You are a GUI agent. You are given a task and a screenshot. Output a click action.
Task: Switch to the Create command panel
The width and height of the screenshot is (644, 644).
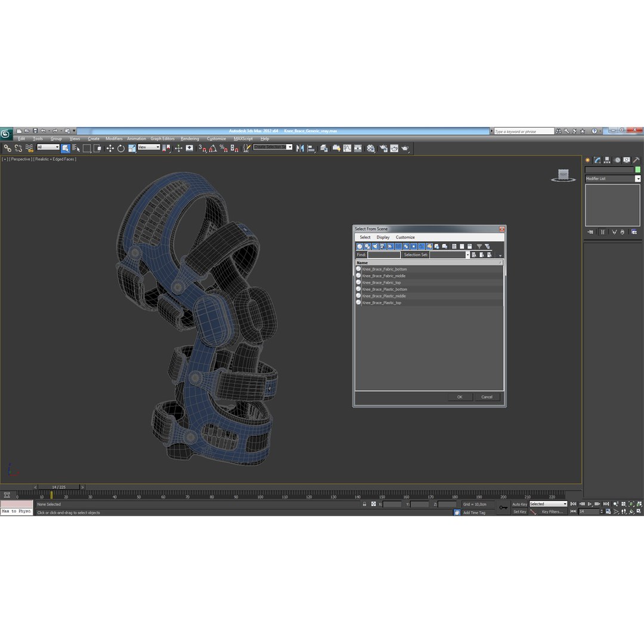(588, 160)
